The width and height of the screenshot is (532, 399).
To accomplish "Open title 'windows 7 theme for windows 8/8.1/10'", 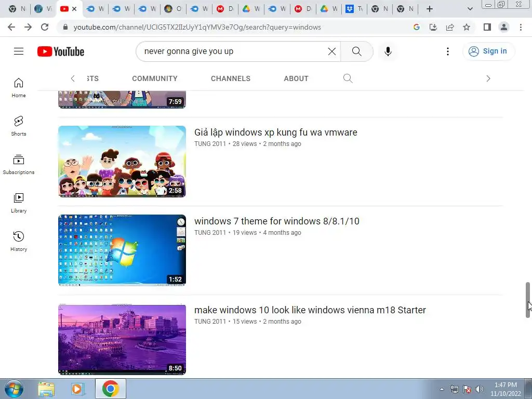I will 276,221.
